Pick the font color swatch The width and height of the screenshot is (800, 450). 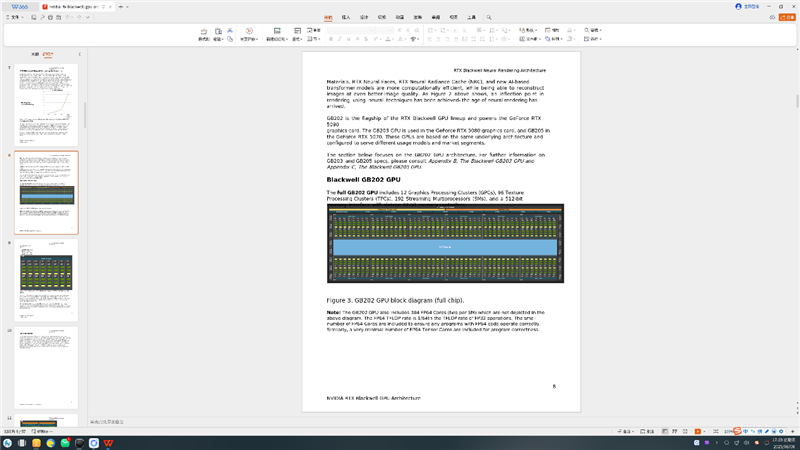coord(388,39)
